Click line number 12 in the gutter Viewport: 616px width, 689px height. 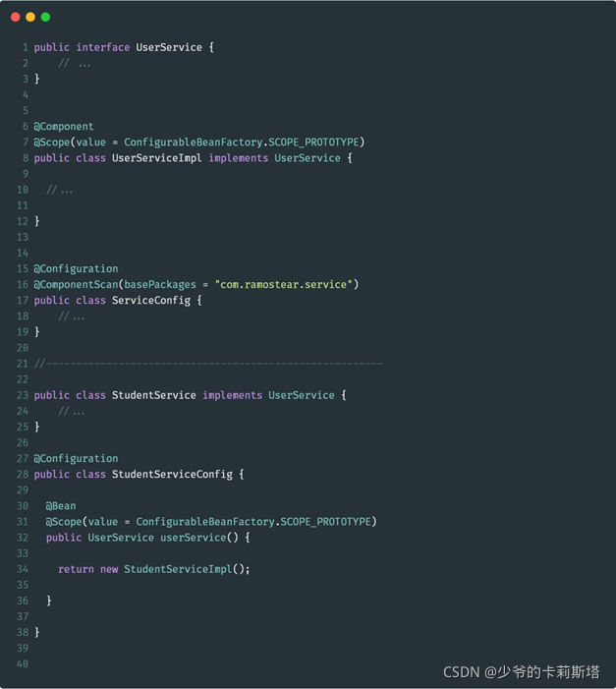click(23, 221)
